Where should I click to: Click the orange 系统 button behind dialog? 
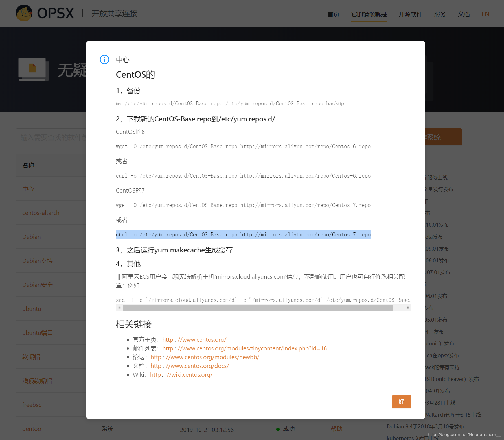point(443,137)
